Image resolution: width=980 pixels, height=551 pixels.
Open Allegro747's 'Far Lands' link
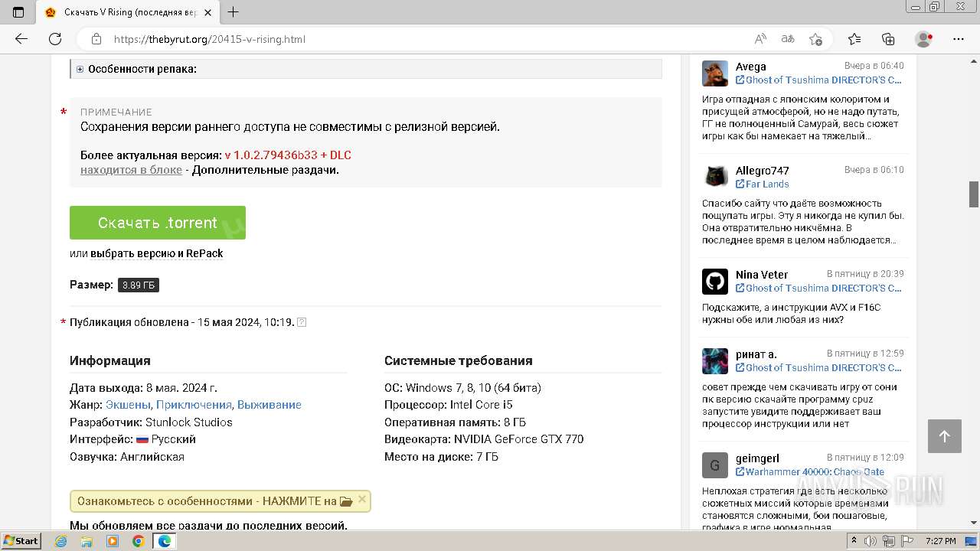pyautogui.click(x=762, y=184)
